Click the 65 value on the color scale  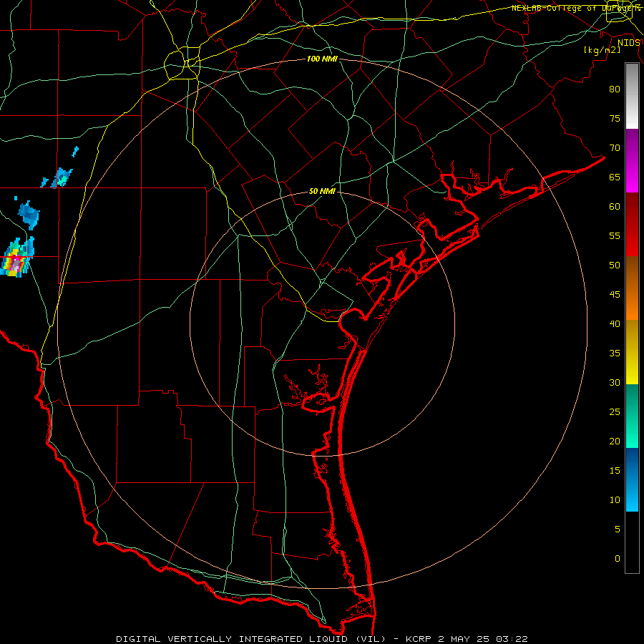pyautogui.click(x=615, y=177)
